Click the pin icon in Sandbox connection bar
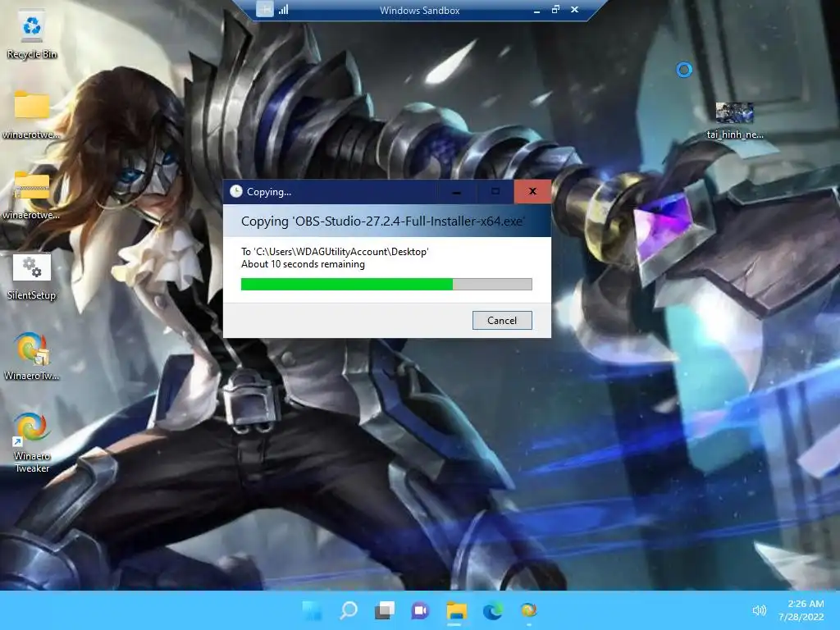The image size is (840, 630). tap(264, 9)
